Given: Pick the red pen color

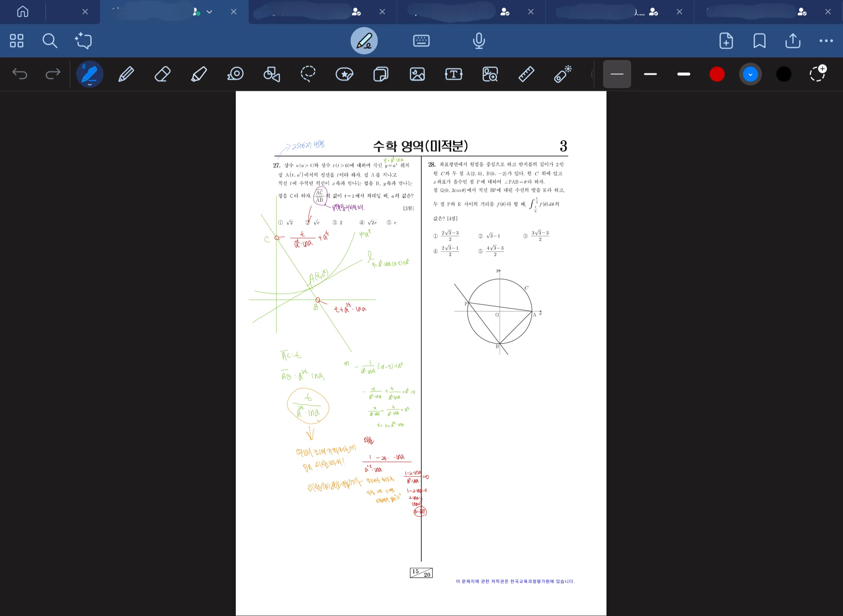Looking at the screenshot, I should point(717,74).
